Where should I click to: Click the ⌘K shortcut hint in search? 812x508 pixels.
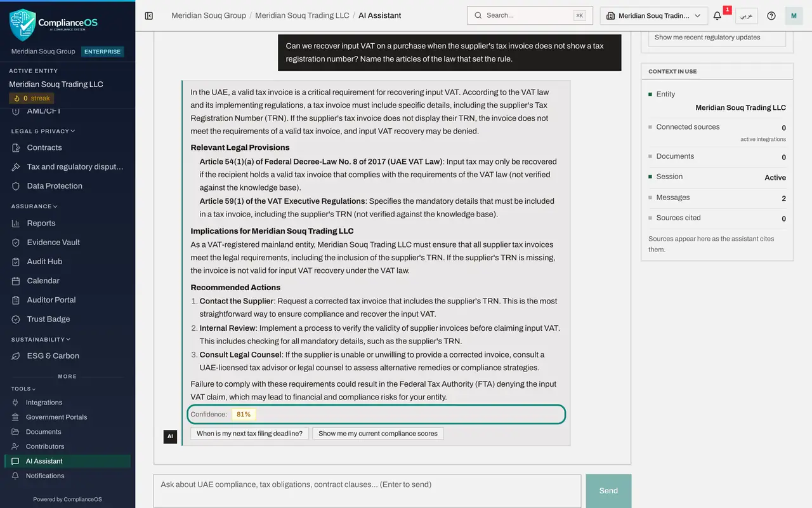(580, 15)
